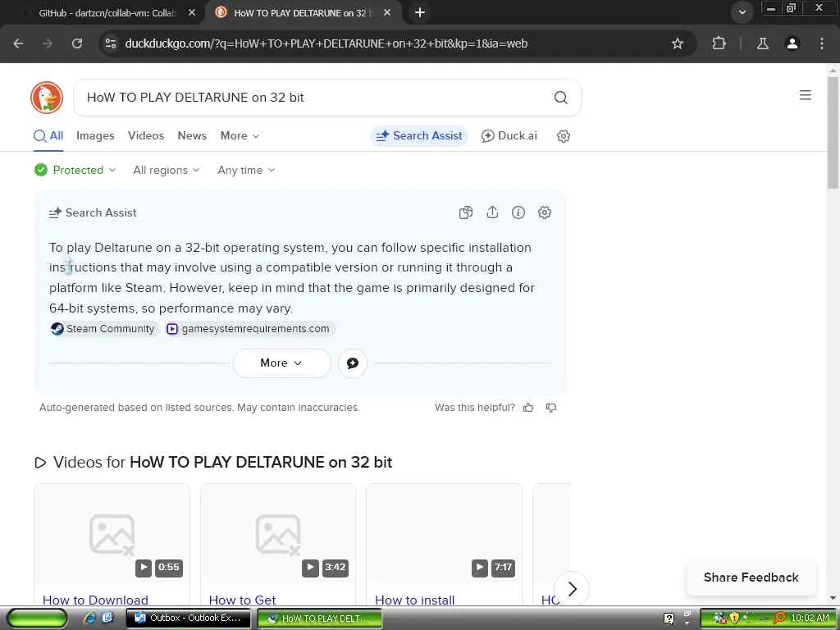Play the 3:42 video thumbnail
Screen dimensions: 840x630
(x=278, y=534)
